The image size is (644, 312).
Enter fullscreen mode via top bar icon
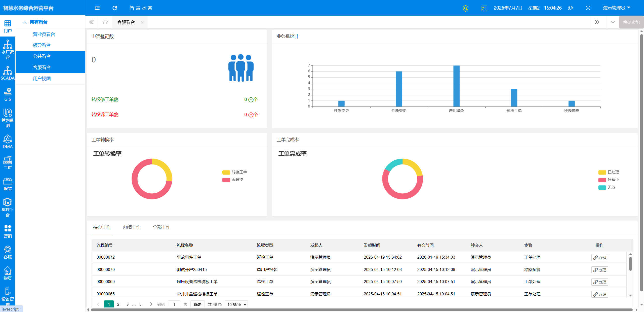tap(588, 8)
